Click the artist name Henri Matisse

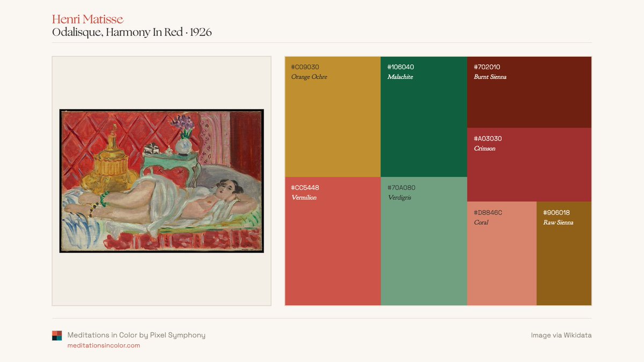(87, 19)
